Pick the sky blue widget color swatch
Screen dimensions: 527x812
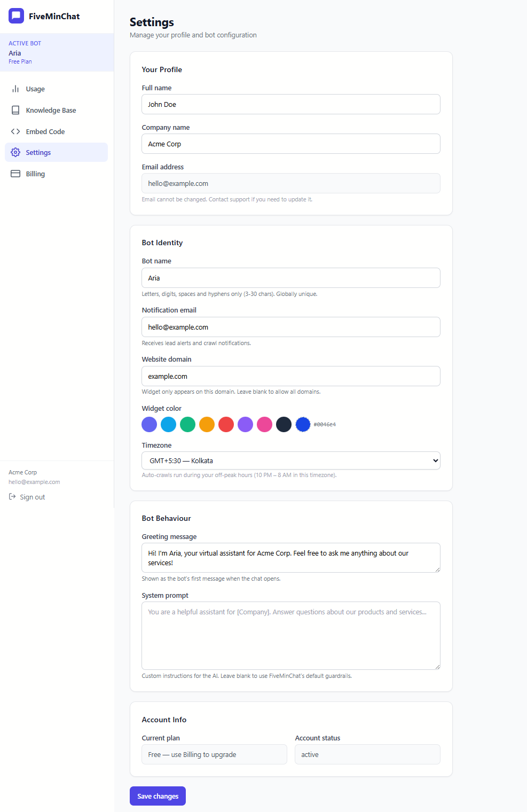tap(169, 424)
